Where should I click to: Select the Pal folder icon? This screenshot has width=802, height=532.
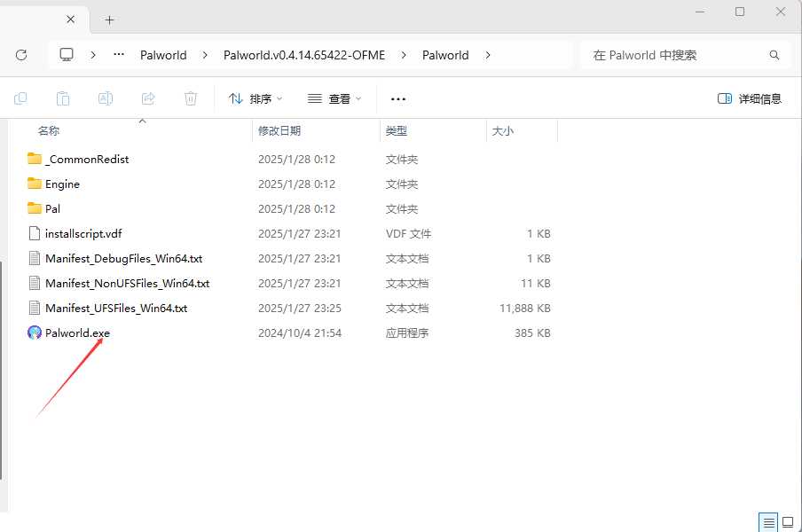coord(35,208)
